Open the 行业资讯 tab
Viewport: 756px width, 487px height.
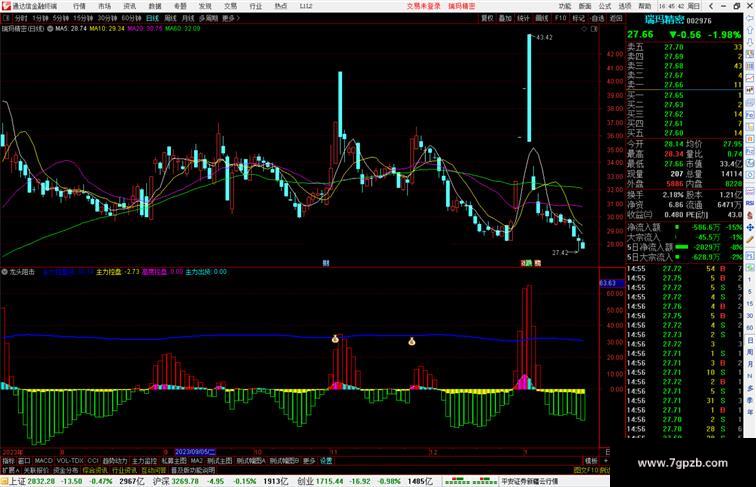coord(125,470)
